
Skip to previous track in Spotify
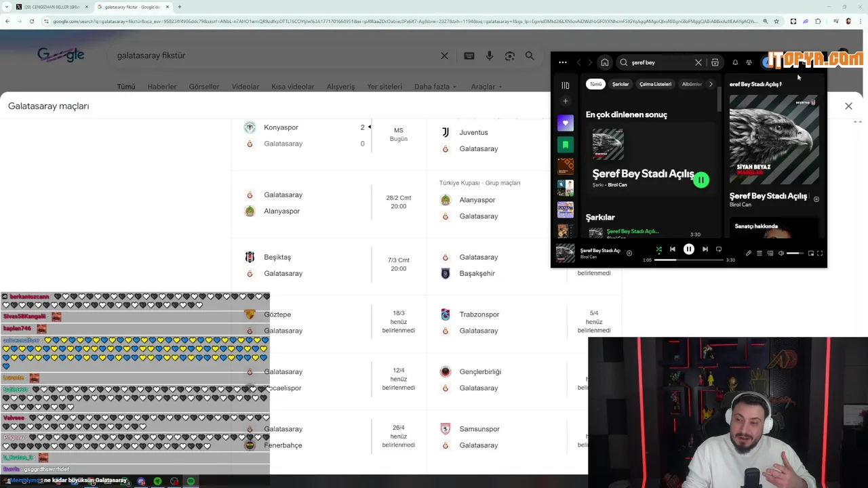click(x=673, y=249)
